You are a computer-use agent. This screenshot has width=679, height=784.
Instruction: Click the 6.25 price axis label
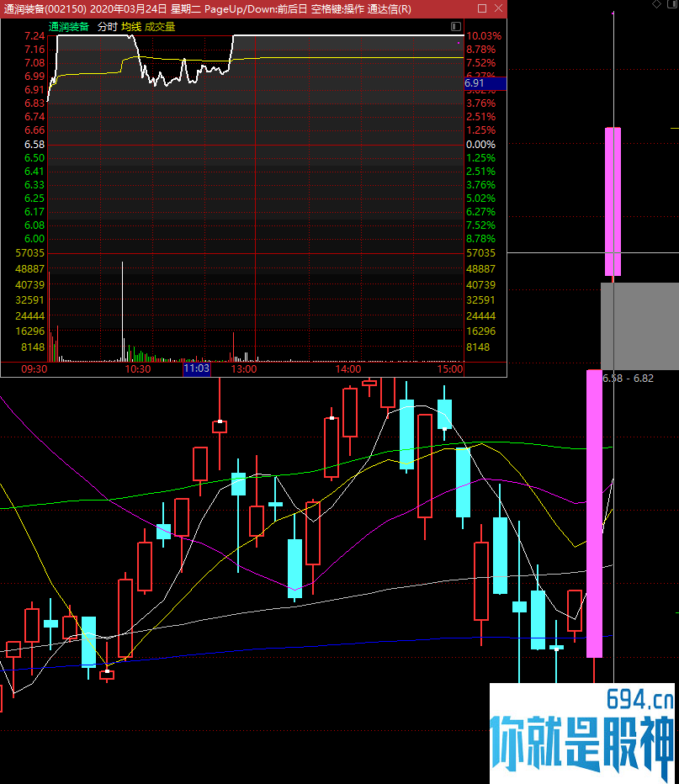tap(34, 199)
